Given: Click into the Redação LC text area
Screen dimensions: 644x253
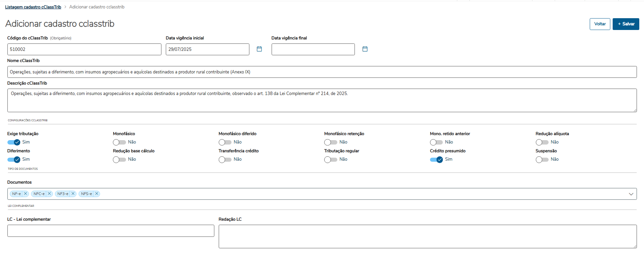Looking at the screenshot, I should click(427, 236).
